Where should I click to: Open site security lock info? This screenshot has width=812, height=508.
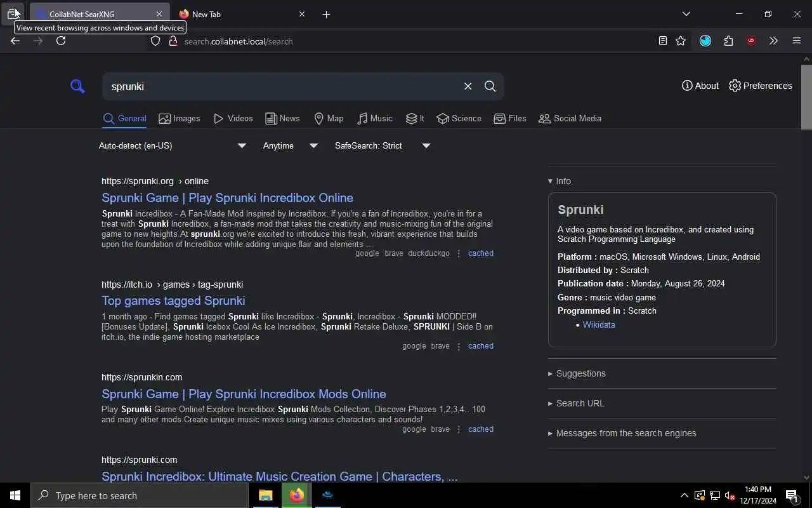click(x=173, y=41)
